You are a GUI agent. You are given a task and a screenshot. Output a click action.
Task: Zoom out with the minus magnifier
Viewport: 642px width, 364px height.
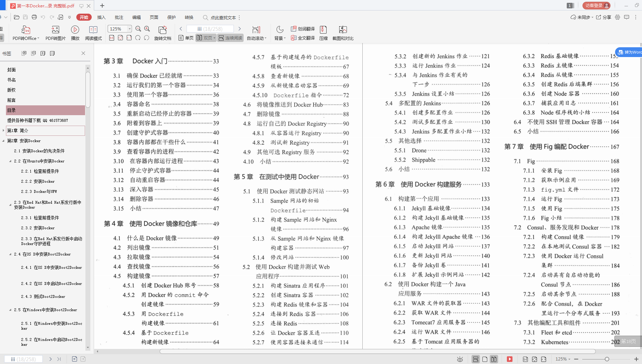pos(138,29)
